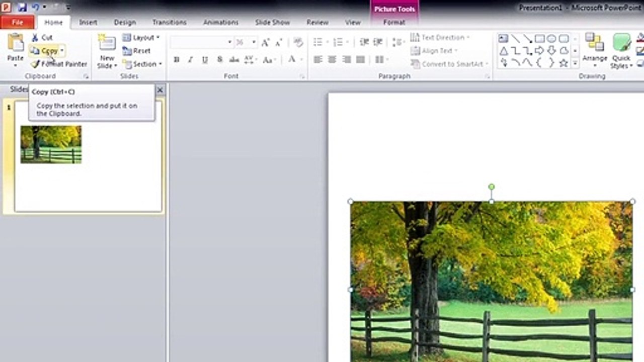Switch to the Slide Show tab

(272, 23)
